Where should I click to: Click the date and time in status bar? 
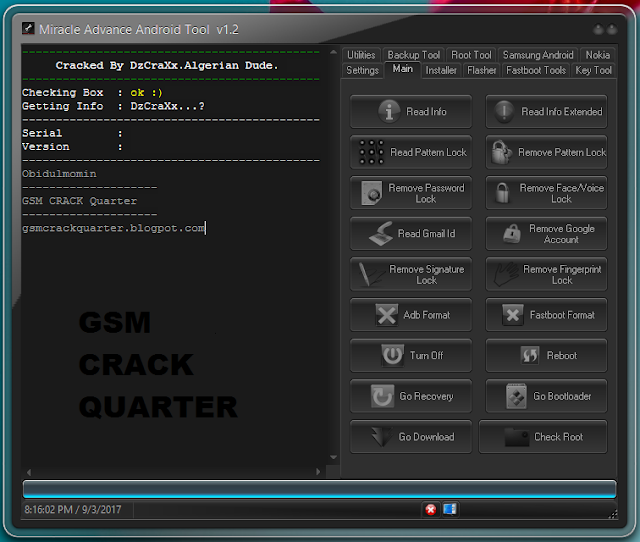[73, 509]
